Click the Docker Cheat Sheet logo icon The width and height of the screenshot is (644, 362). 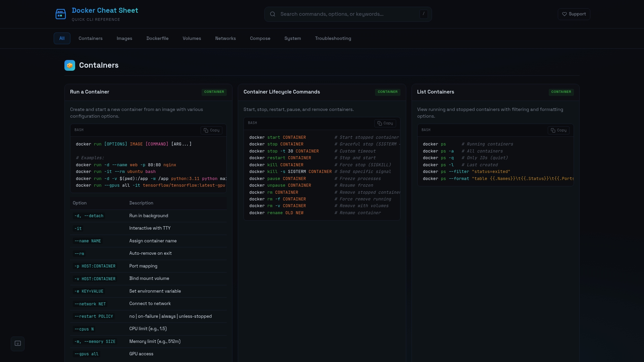click(x=61, y=14)
